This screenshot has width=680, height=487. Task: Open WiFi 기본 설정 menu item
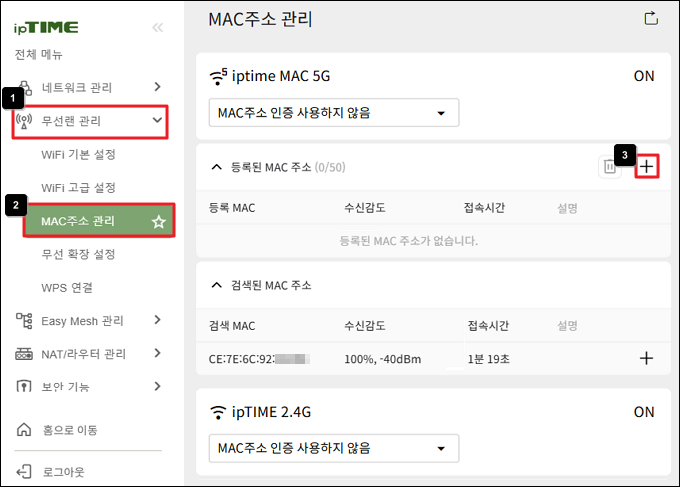[78, 154]
